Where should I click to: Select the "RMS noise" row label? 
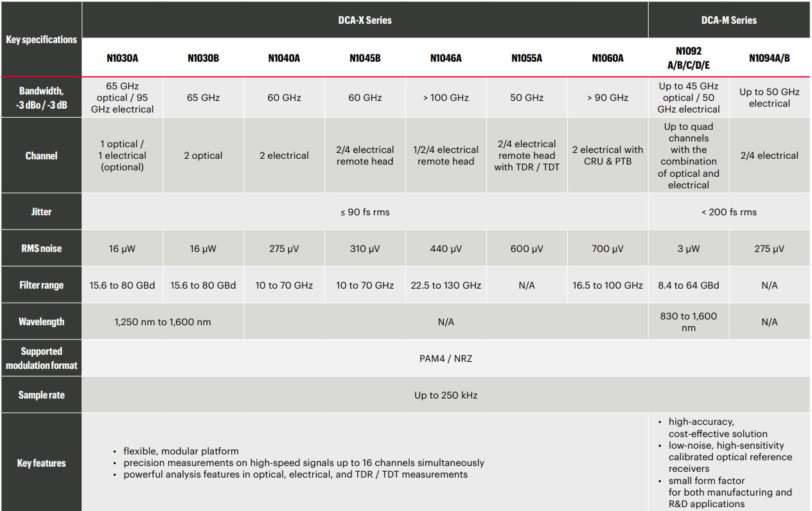pyautogui.click(x=41, y=248)
